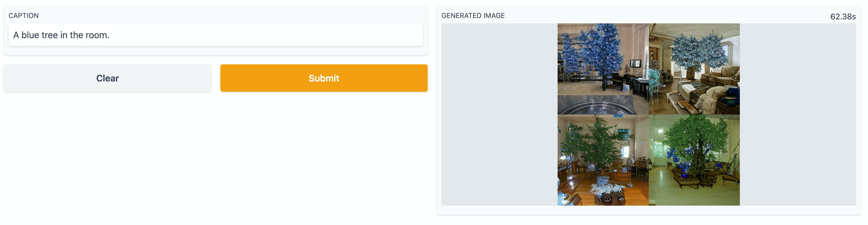Click the GENERATED IMAGE label
The width and height of the screenshot is (868, 225).
point(473,15)
